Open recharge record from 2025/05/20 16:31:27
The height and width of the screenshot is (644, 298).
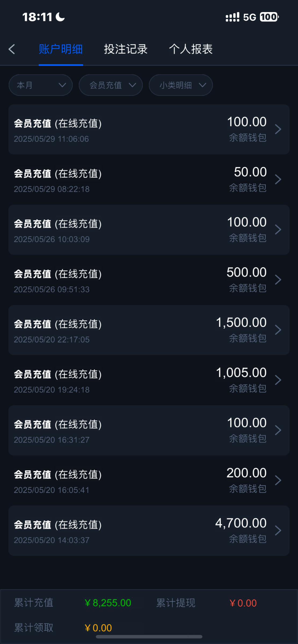click(149, 430)
